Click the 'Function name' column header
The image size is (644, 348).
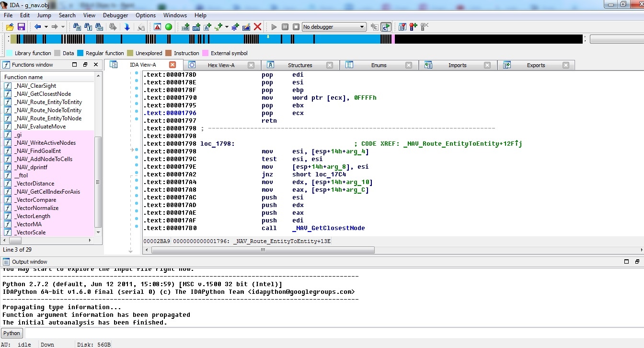pyautogui.click(x=48, y=77)
